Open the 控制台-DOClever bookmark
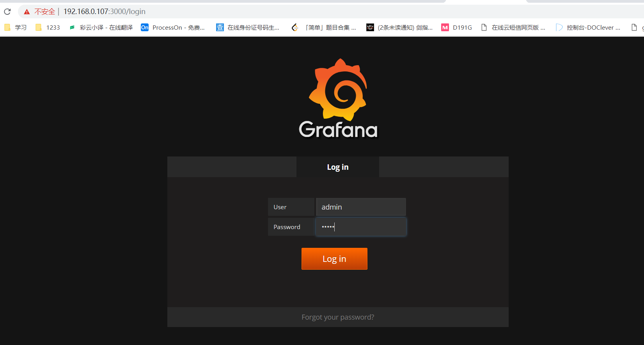 tap(588, 27)
